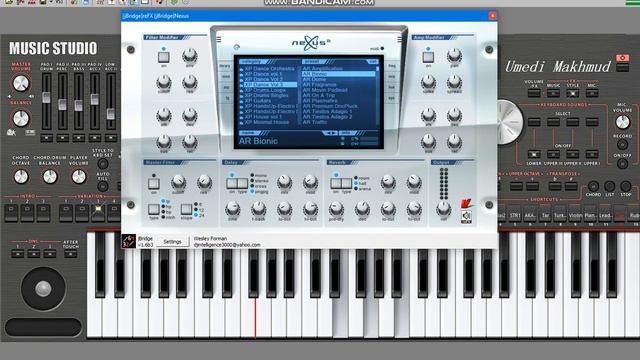Open the mod tab in Nexus
Viewport: 640px width, 360px height.
(225, 76)
